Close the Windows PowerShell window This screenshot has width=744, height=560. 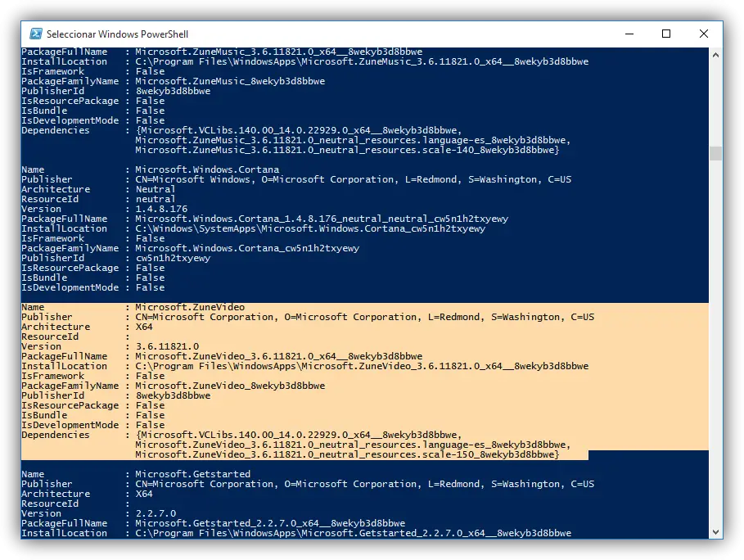[x=704, y=34]
